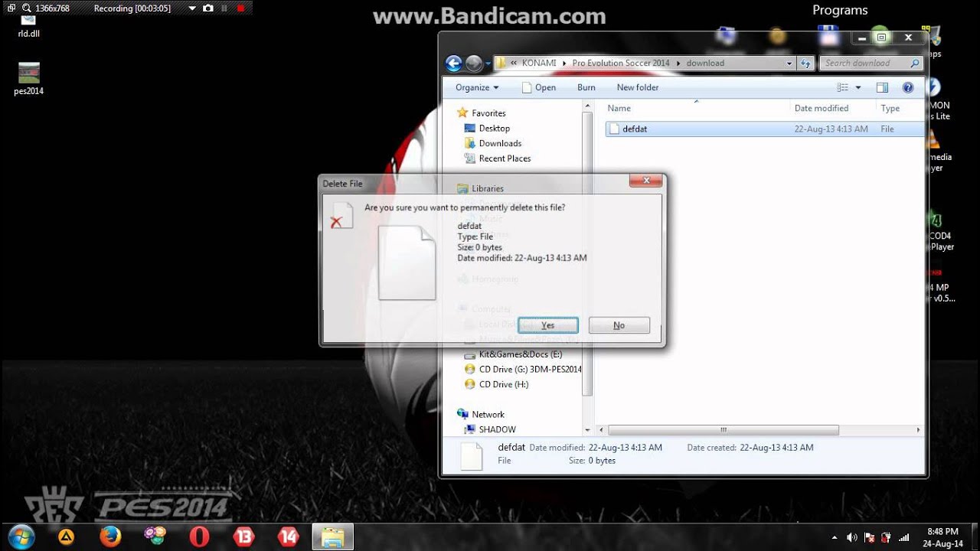Click Show desktop at taskbar edge

click(974, 537)
